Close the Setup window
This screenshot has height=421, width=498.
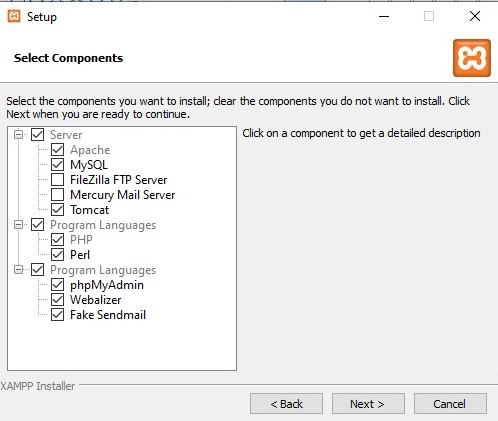click(x=475, y=16)
